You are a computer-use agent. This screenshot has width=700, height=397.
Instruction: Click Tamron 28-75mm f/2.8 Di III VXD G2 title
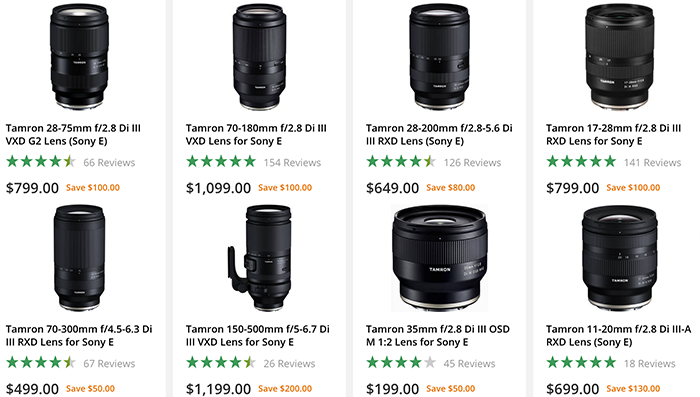click(x=73, y=134)
